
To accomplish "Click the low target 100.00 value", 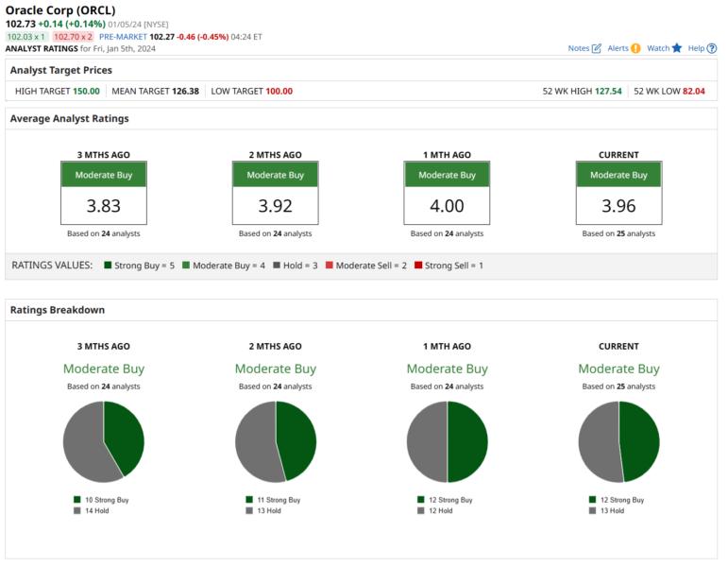I will click(x=279, y=91).
